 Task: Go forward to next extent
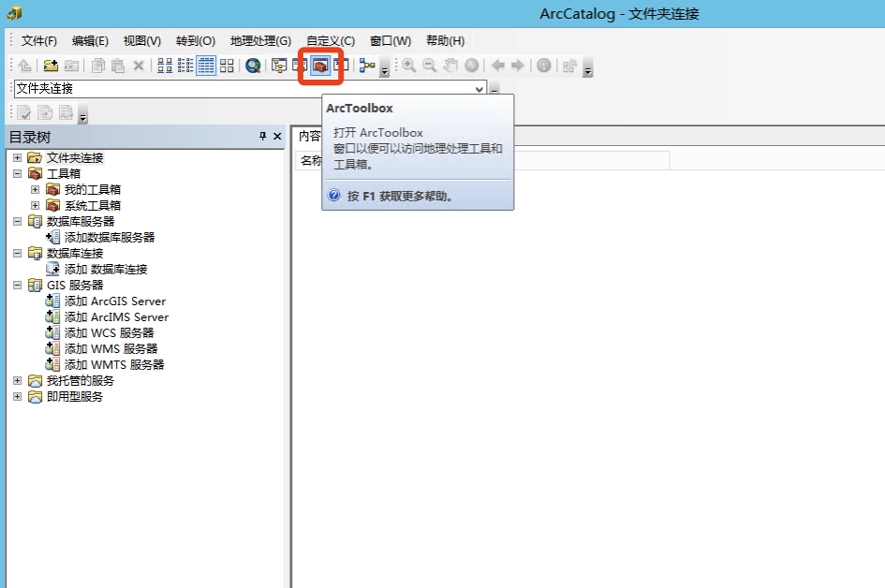pos(518,66)
